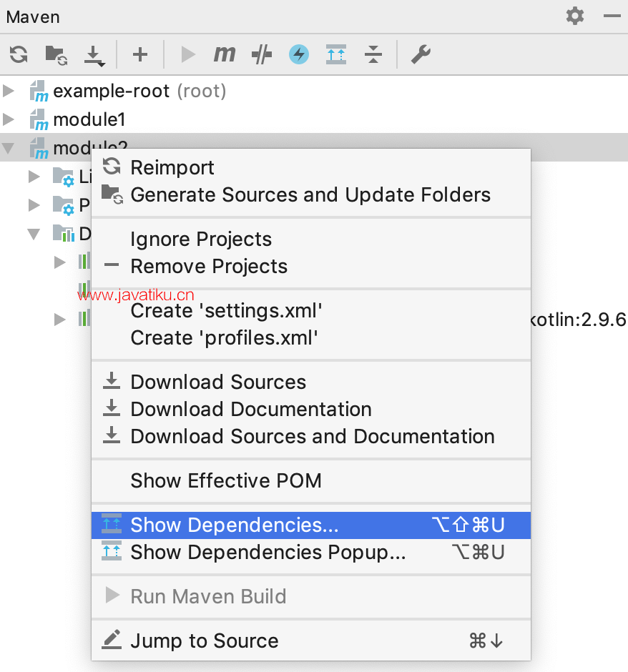Click the Execute Maven Goal 'm' icon
Image resolution: width=628 pixels, height=672 pixels.
click(x=225, y=54)
